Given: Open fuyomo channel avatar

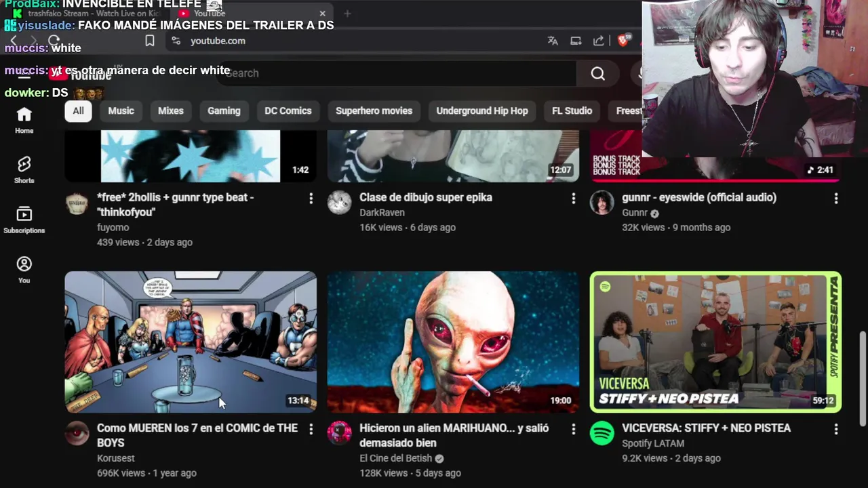Looking at the screenshot, I should (77, 203).
